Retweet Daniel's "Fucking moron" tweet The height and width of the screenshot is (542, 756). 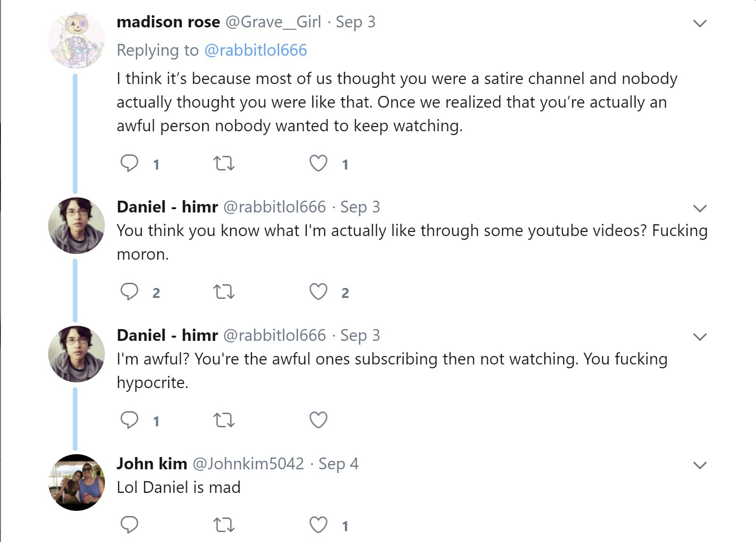click(x=224, y=292)
